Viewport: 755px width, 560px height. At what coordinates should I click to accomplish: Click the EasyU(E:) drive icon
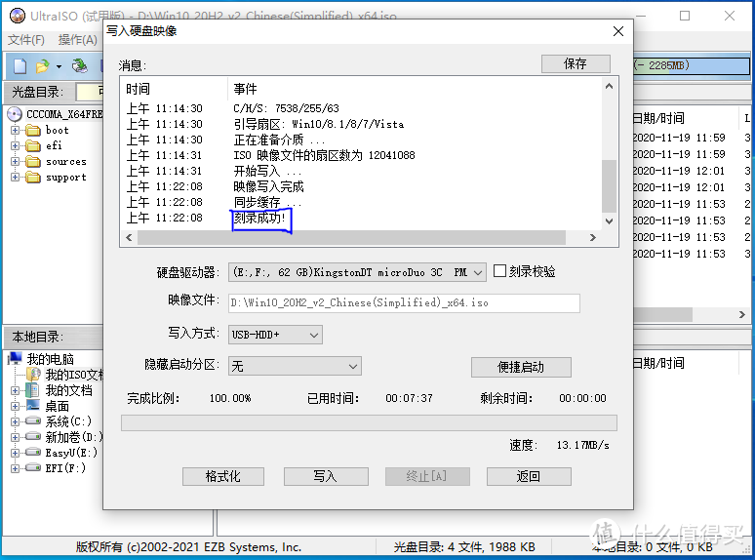click(x=33, y=452)
